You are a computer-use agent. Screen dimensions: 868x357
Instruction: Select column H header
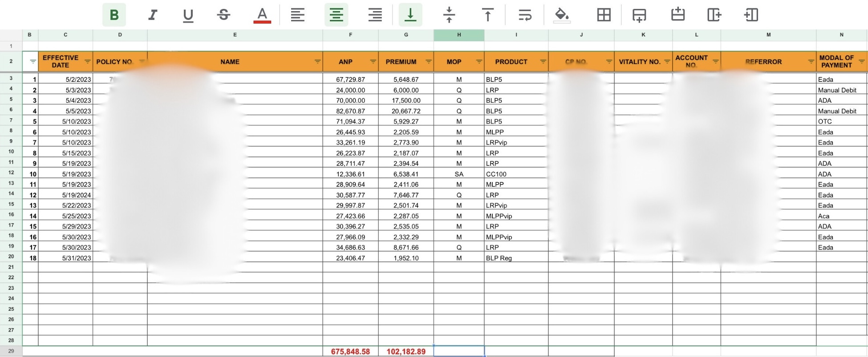459,35
